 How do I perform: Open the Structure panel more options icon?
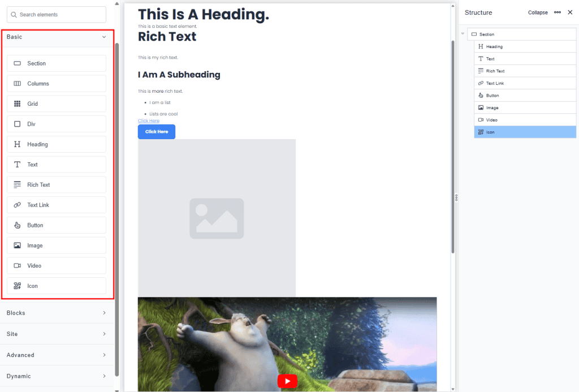pos(558,12)
